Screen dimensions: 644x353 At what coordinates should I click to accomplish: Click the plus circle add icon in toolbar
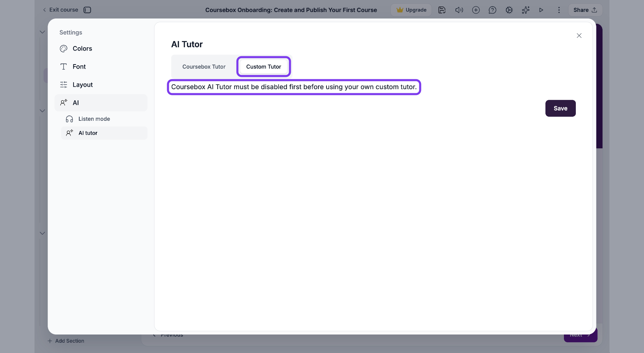click(x=476, y=10)
